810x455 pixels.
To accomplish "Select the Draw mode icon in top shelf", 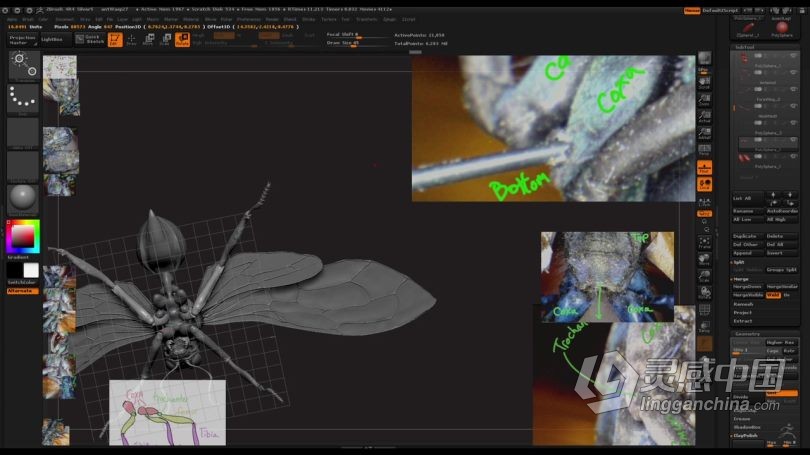I will 132,39.
